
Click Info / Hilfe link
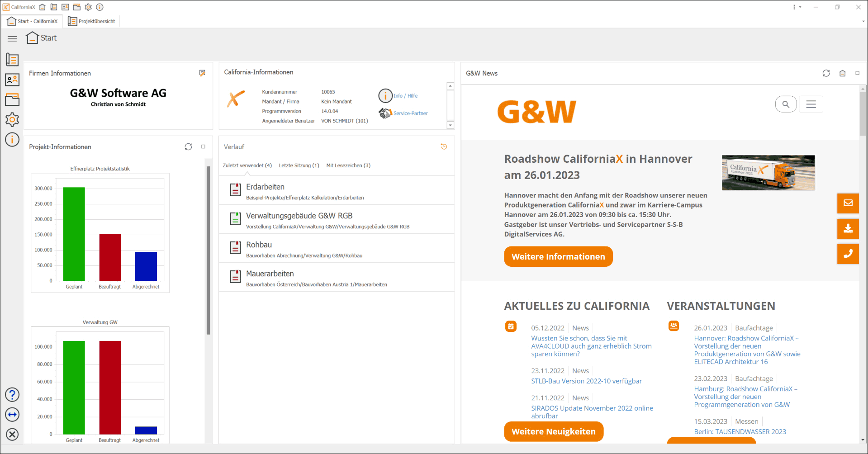pos(405,96)
